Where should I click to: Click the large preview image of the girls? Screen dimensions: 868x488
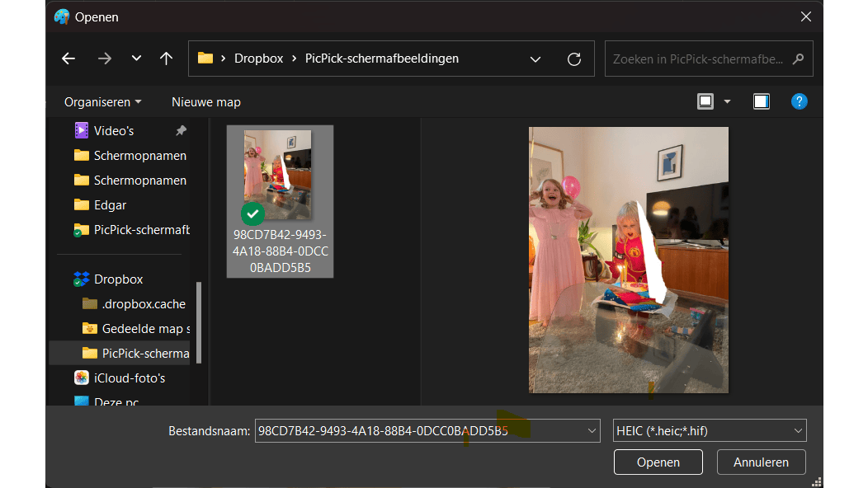[628, 260]
